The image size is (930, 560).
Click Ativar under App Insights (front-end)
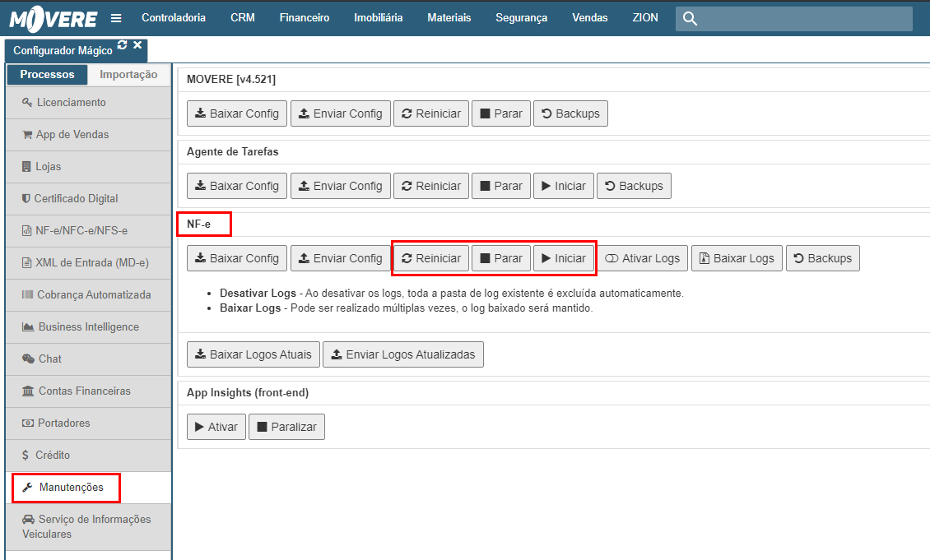pos(216,427)
